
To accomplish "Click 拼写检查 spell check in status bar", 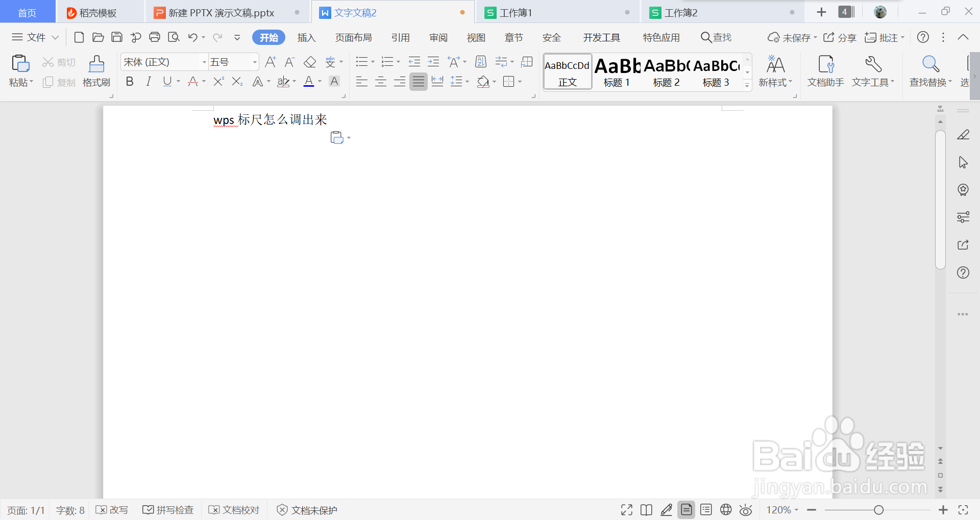I will pyautogui.click(x=168, y=509).
